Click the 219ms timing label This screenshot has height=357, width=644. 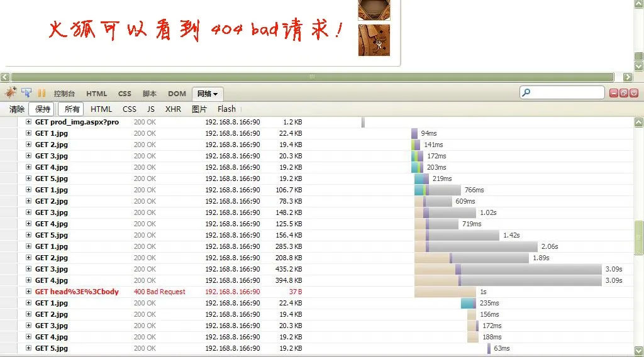pos(442,179)
